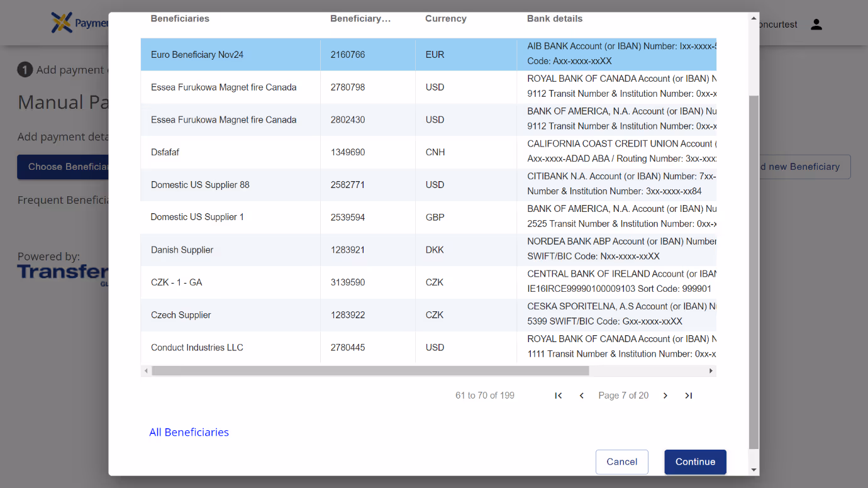Image resolution: width=868 pixels, height=488 pixels.
Task: Select Euro Beneficiary Nov24 row
Action: coord(428,55)
